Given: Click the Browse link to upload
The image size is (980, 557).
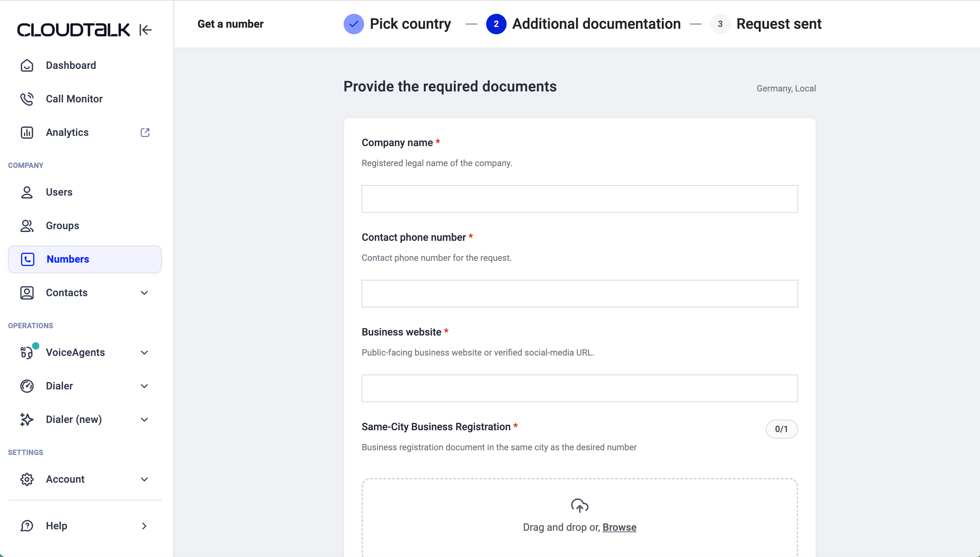Looking at the screenshot, I should point(619,527).
